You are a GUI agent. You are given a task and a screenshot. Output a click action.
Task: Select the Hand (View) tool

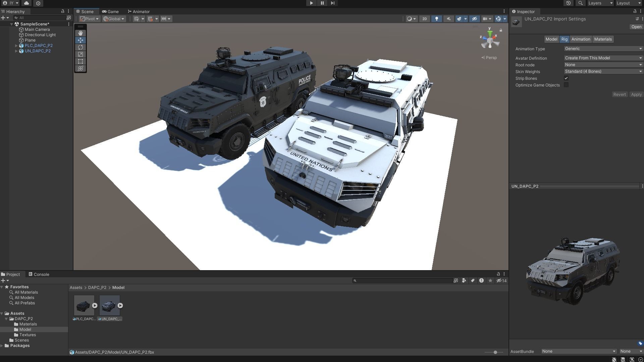pos(80,33)
